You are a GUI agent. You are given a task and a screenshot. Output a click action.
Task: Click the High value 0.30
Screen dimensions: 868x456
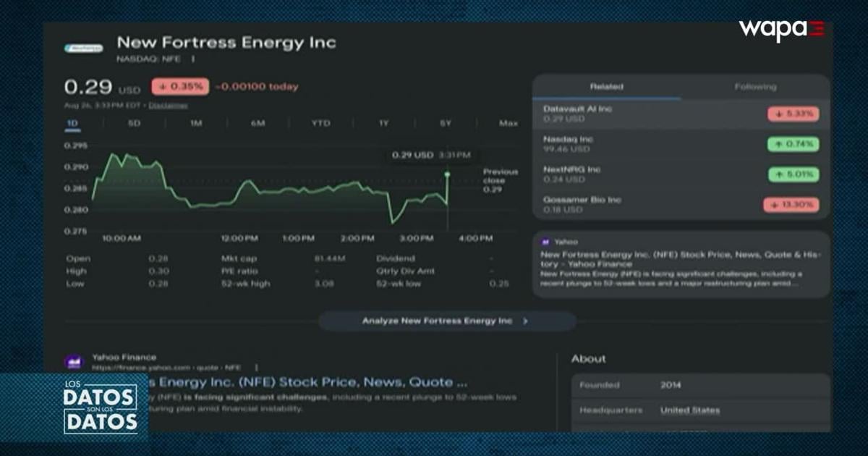(159, 271)
